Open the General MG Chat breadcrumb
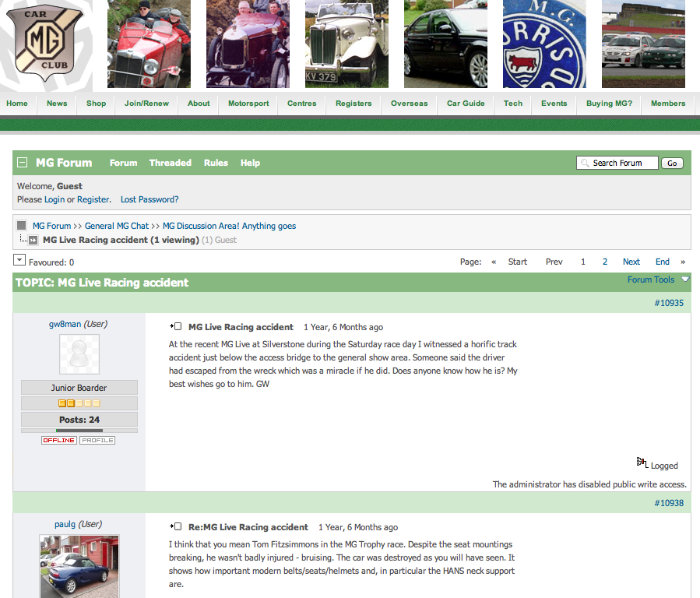Screen dimensions: 700x598 point(117,226)
